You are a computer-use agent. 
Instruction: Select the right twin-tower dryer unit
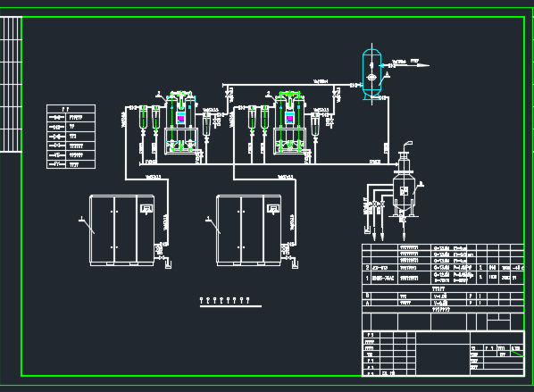(x=289, y=122)
